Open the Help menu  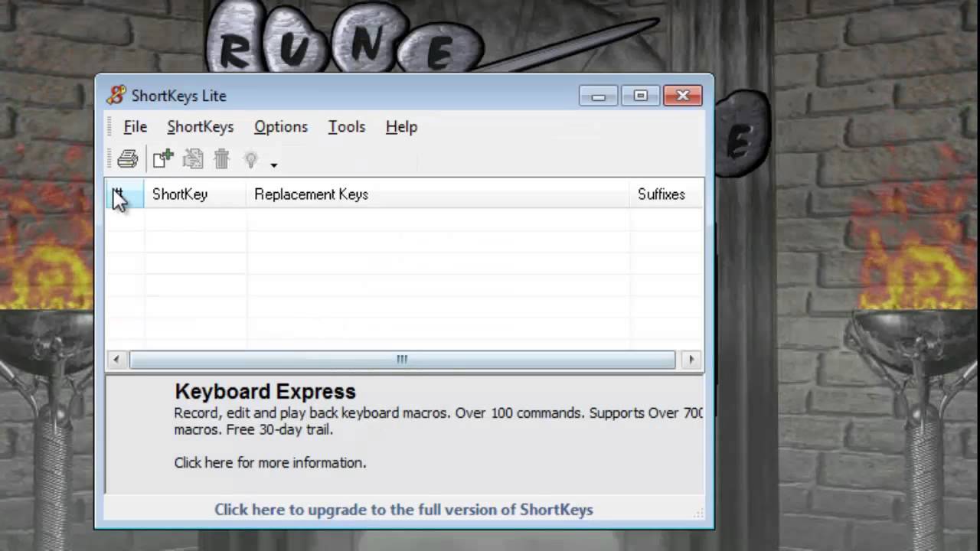click(401, 127)
